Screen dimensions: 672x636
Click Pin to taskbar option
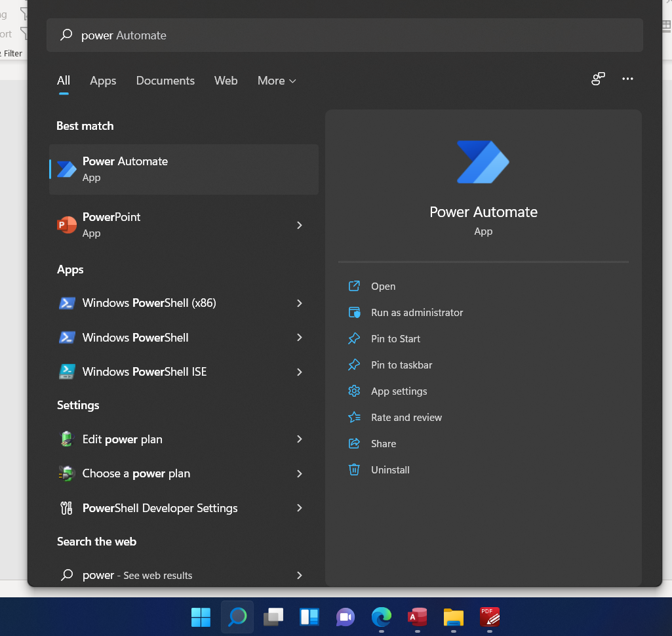pyautogui.click(x=401, y=365)
